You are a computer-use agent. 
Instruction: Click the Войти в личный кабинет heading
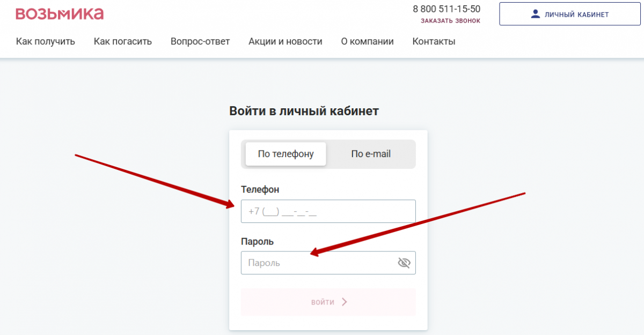point(304,111)
